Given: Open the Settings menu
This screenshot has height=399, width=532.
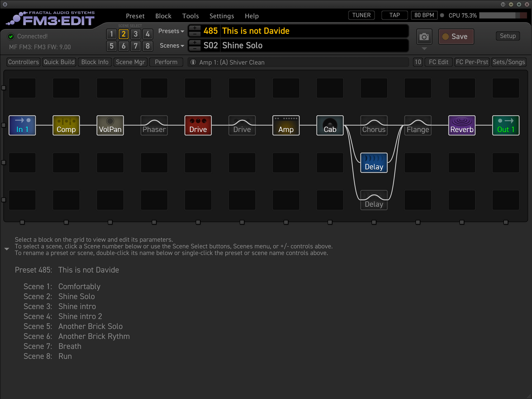Looking at the screenshot, I should click(222, 16).
